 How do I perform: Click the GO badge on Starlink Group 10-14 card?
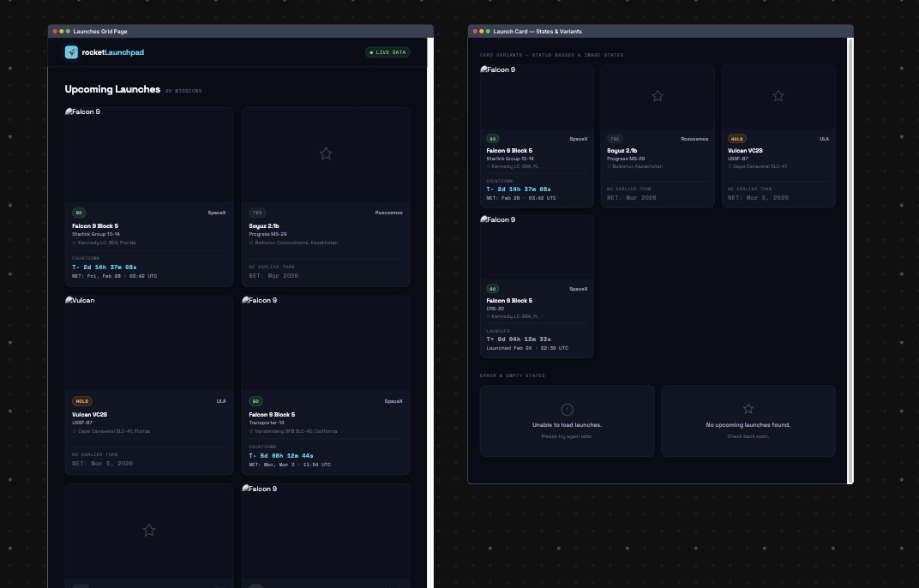coord(79,213)
